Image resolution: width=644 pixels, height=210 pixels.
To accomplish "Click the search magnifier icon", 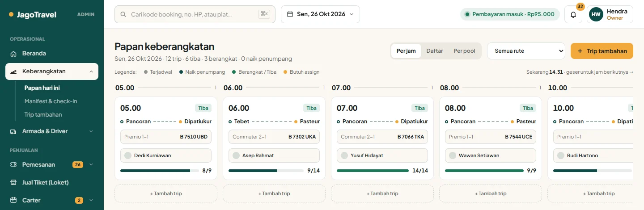I will tap(123, 14).
